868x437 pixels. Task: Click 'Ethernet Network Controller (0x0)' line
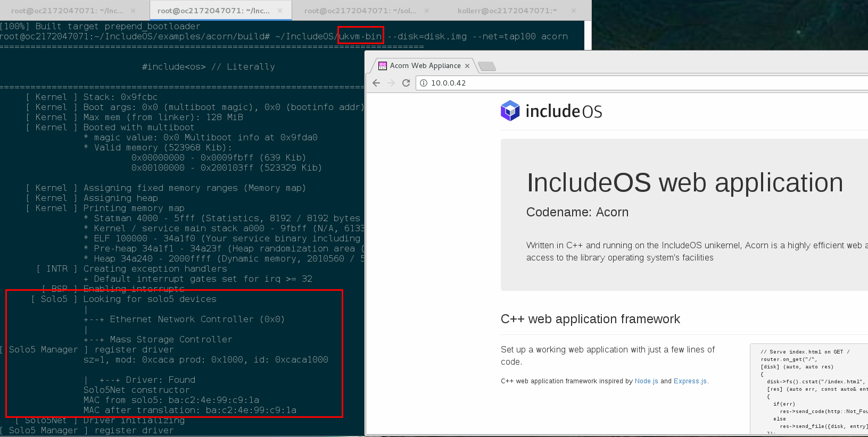pyautogui.click(x=197, y=319)
